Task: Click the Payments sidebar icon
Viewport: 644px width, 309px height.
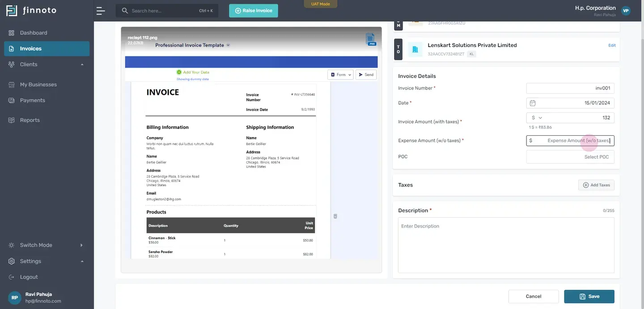Action: pos(12,100)
